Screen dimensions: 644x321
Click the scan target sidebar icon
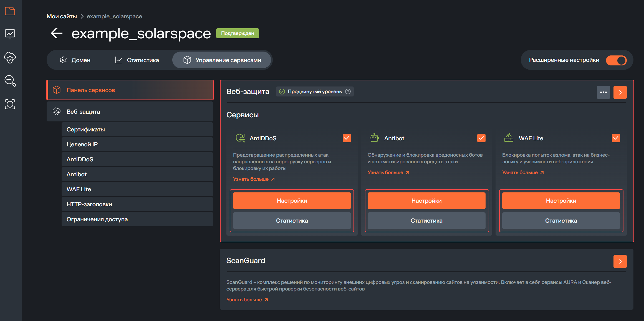[10, 104]
